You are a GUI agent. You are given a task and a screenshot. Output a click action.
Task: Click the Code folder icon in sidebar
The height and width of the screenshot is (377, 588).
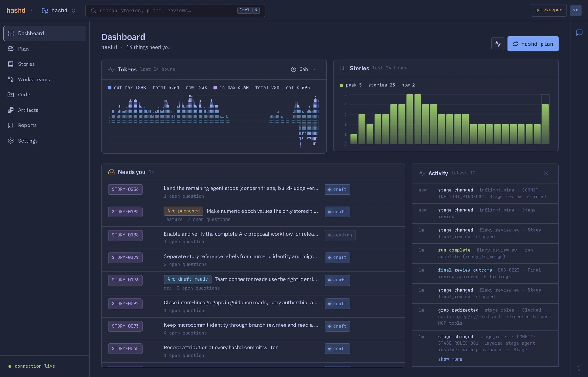click(x=11, y=95)
